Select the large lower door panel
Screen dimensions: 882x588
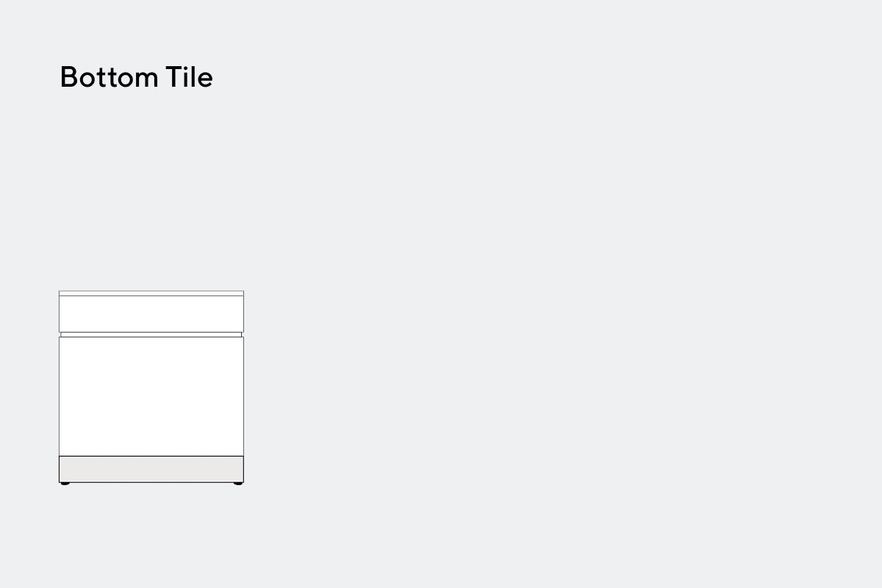151,396
